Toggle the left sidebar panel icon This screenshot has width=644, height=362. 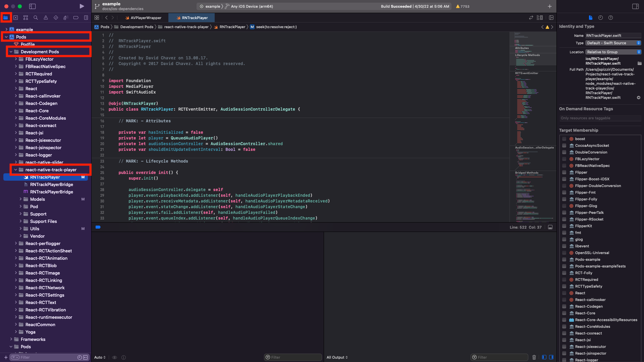pyautogui.click(x=33, y=6)
